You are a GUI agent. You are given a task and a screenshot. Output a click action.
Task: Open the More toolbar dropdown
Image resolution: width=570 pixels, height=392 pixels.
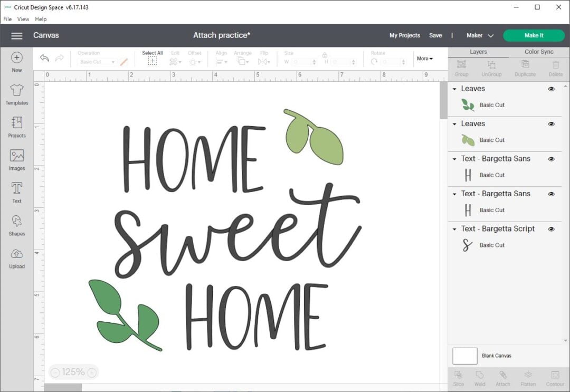[424, 59]
